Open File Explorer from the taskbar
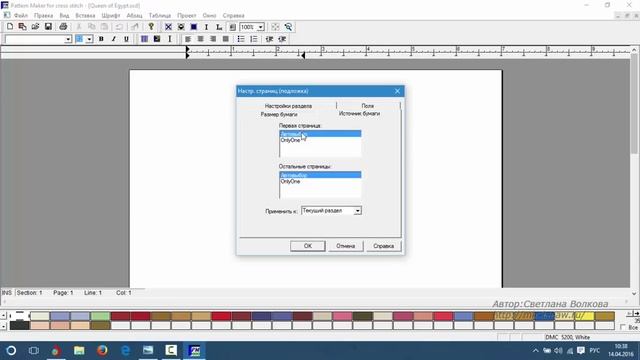Screen dimensions: 640x360 [79, 351]
